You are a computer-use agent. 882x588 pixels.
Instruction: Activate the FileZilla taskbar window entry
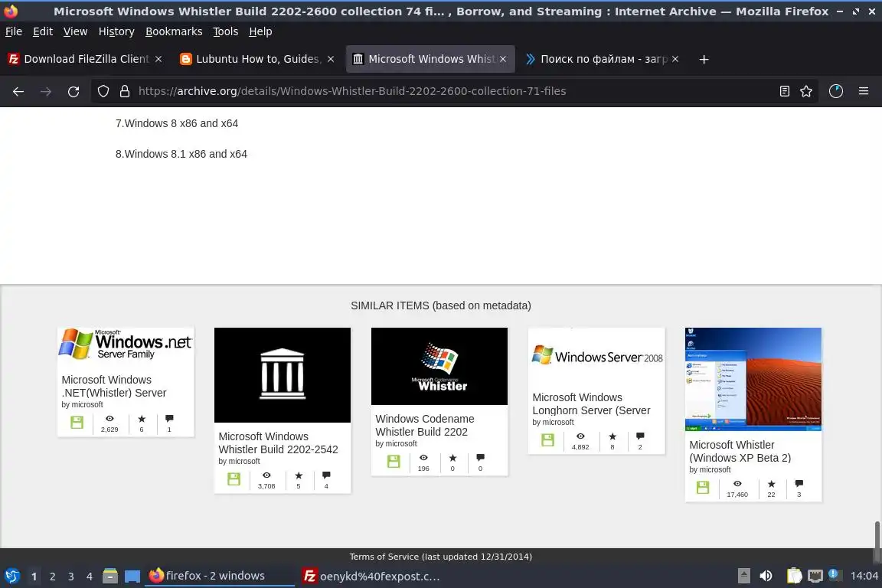[x=371, y=576]
